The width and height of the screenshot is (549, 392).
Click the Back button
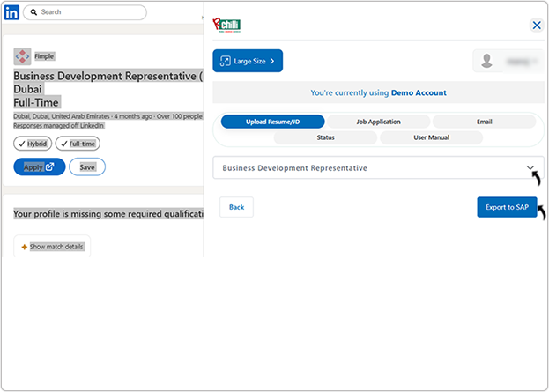pos(236,207)
